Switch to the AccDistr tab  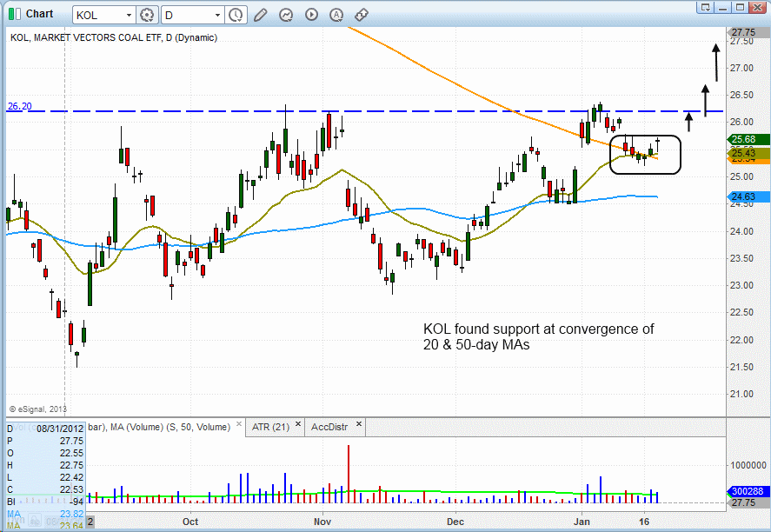click(x=329, y=427)
